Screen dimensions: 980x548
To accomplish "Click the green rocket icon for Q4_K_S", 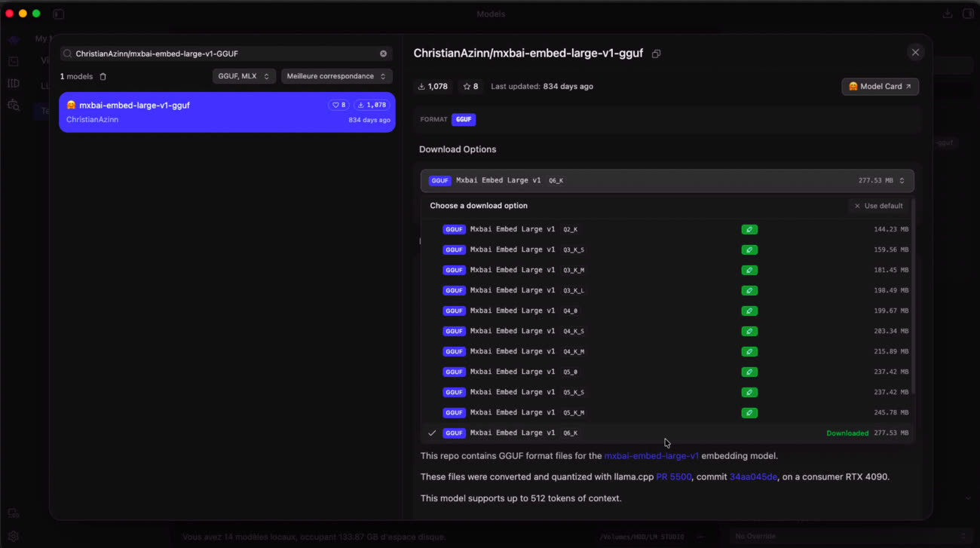I will pyautogui.click(x=749, y=331).
